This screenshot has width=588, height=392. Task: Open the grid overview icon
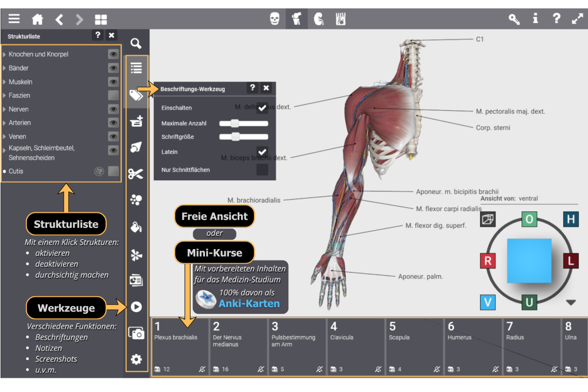(x=100, y=19)
